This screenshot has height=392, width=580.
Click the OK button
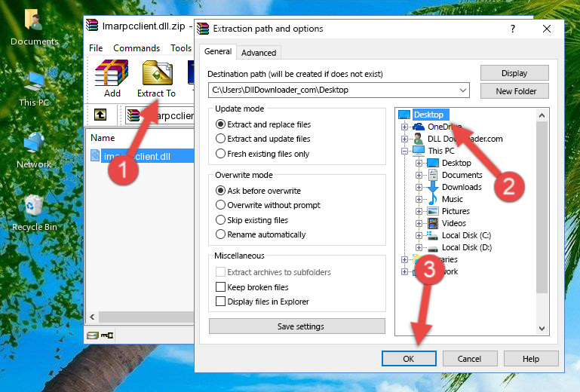[409, 359]
